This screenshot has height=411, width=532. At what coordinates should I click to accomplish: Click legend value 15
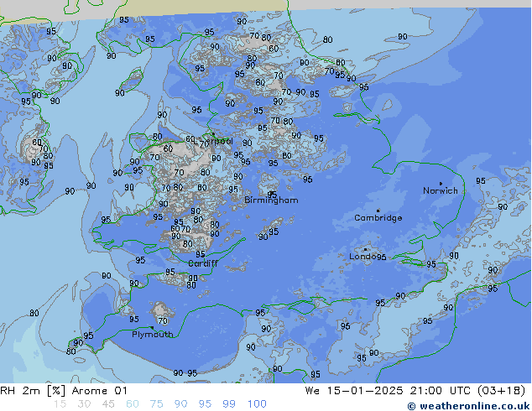pos(60,404)
